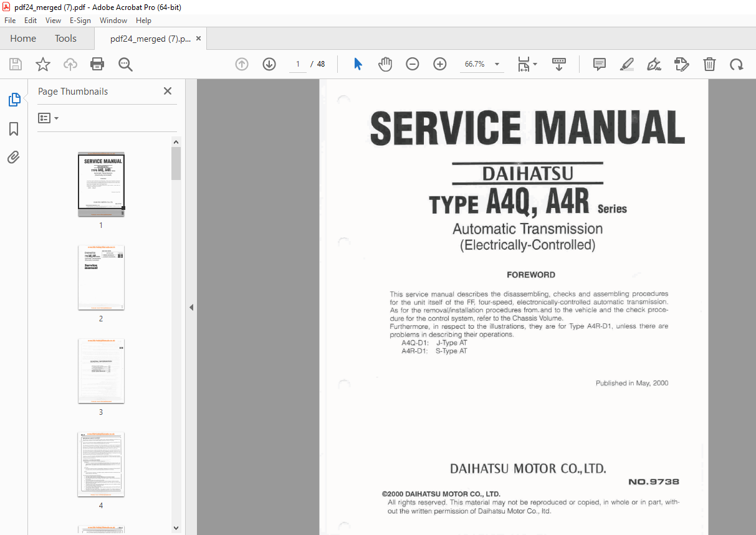Viewport: 756px width, 535px height.
Task: Click the SERVICE MANUAL title text
Action: (x=527, y=128)
